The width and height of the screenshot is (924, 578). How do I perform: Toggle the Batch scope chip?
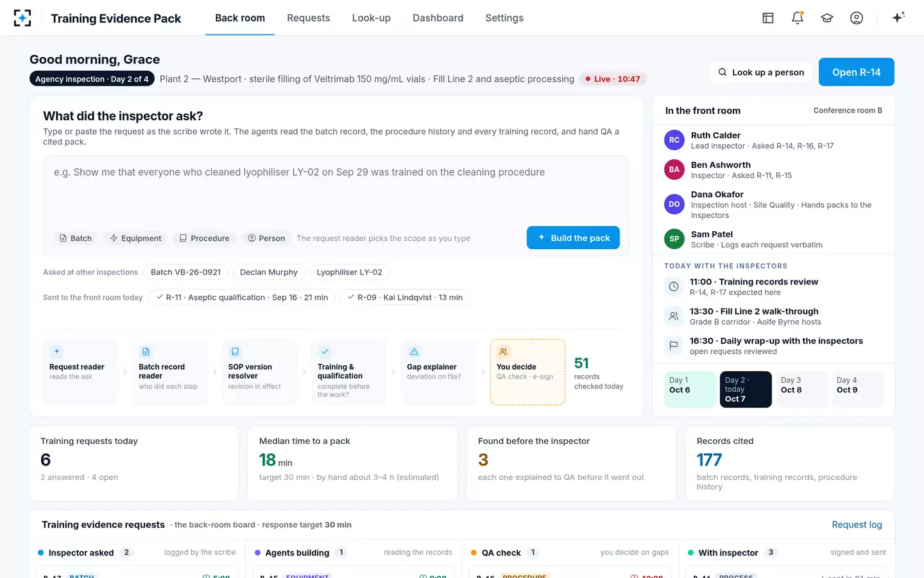(76, 238)
